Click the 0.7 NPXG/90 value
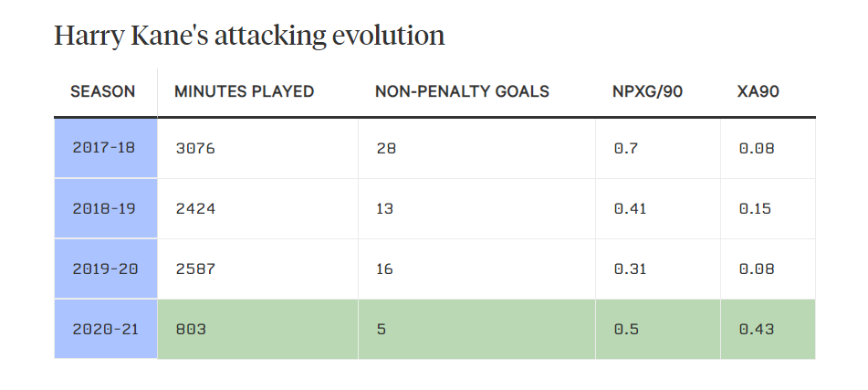 coord(625,147)
